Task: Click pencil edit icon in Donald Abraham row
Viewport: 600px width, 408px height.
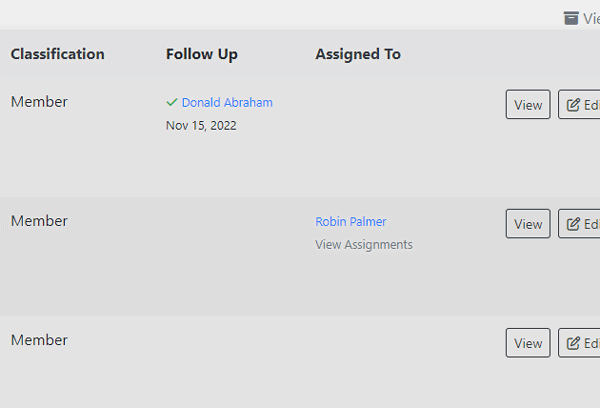Action: (x=573, y=105)
